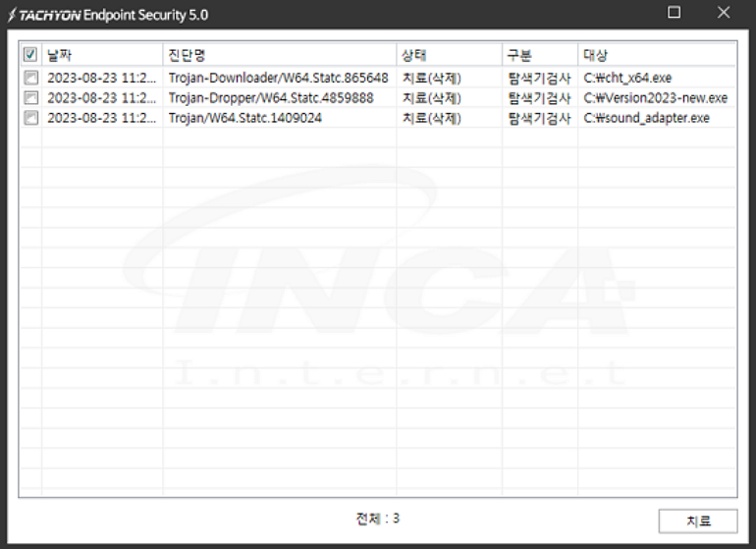The width and height of the screenshot is (756, 549).
Task: Check the box for the sound_adapter.exe row
Action: 30,118
